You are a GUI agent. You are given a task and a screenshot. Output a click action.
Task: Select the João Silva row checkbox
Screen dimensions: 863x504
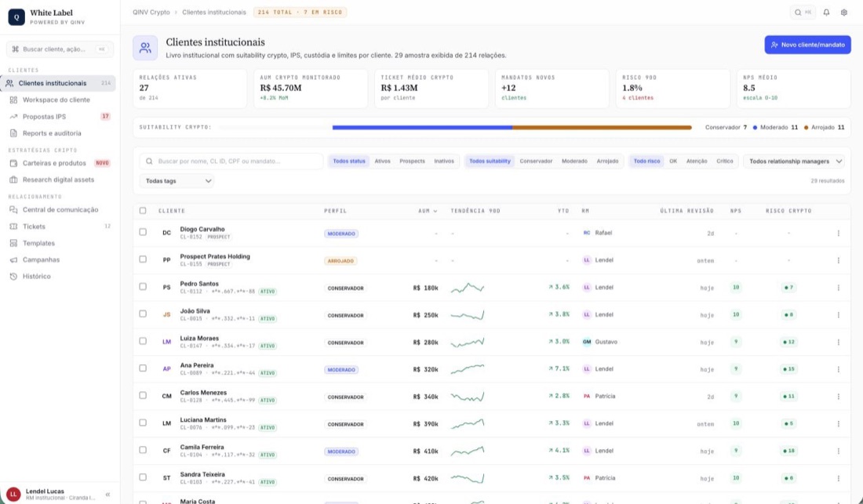[143, 314]
